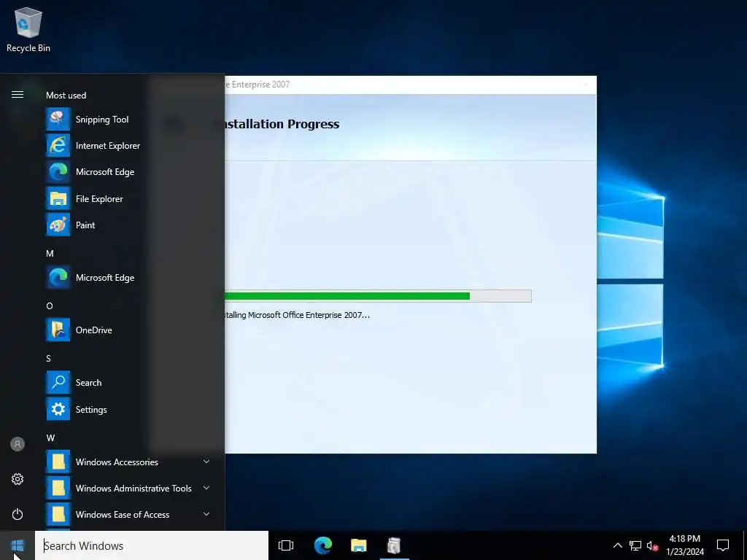Click the Windows Start button
Viewport: 747px width, 560px height.
[x=18, y=545]
